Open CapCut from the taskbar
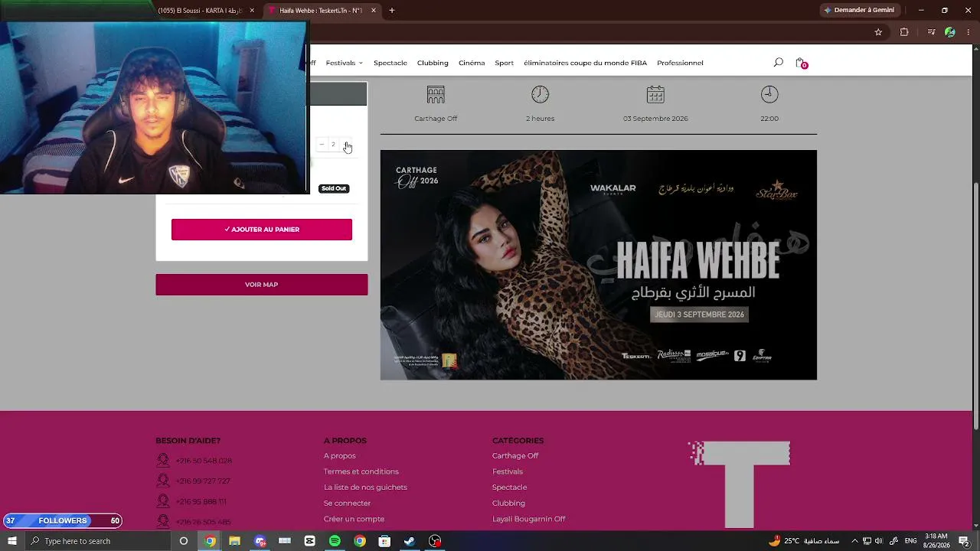The height and width of the screenshot is (551, 980). coord(309,541)
